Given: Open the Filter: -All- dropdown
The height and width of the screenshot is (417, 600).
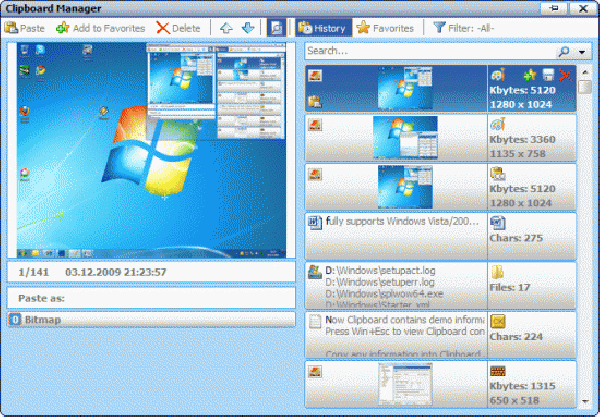Looking at the screenshot, I should pyautogui.click(x=463, y=28).
